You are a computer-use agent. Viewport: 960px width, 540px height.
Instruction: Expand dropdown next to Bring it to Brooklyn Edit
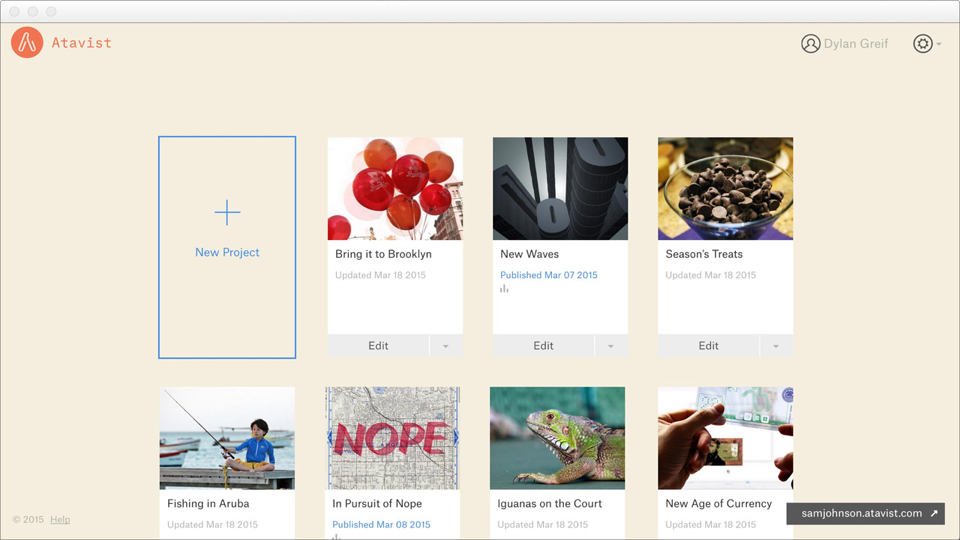point(446,346)
